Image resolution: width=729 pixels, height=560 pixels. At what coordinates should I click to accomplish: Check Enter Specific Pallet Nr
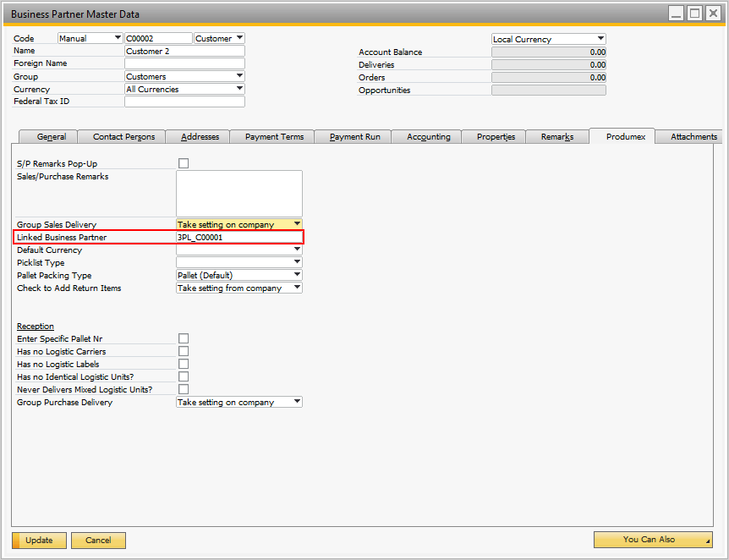184,338
